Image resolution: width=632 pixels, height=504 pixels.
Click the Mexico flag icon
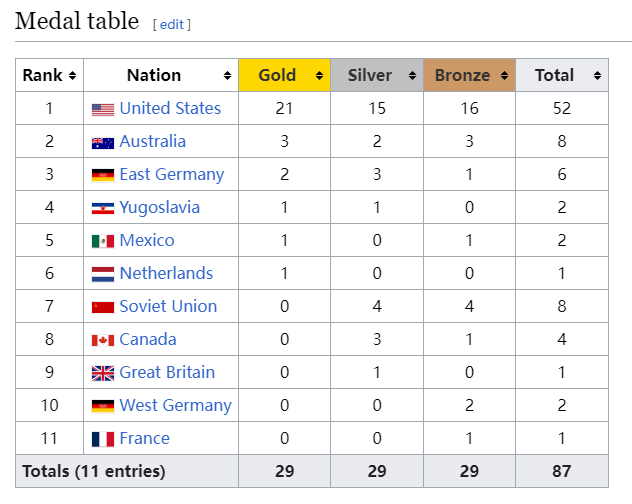tap(103, 241)
